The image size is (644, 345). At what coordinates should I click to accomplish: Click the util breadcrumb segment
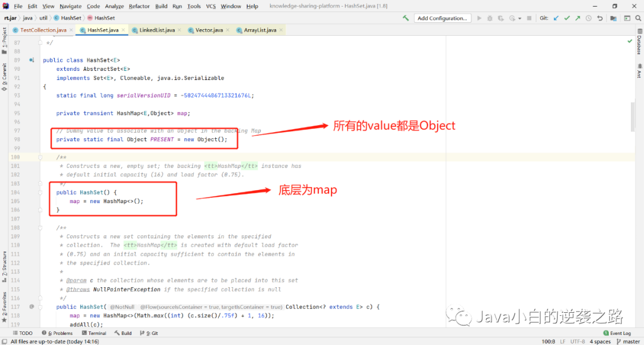point(44,18)
